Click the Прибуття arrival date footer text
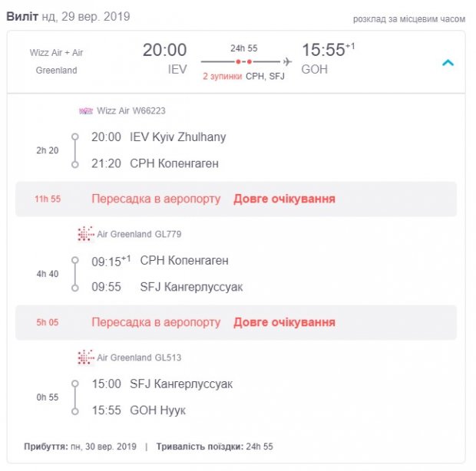 point(80,446)
